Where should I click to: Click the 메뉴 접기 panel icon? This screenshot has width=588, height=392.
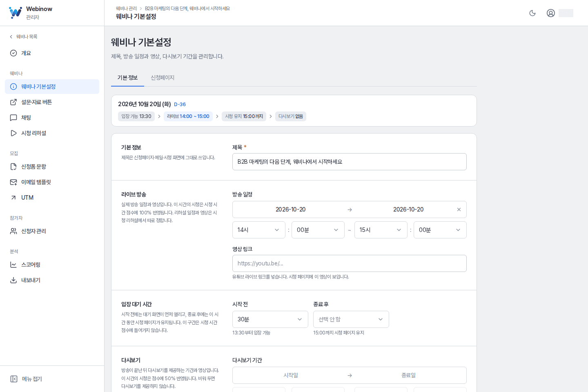(14, 379)
